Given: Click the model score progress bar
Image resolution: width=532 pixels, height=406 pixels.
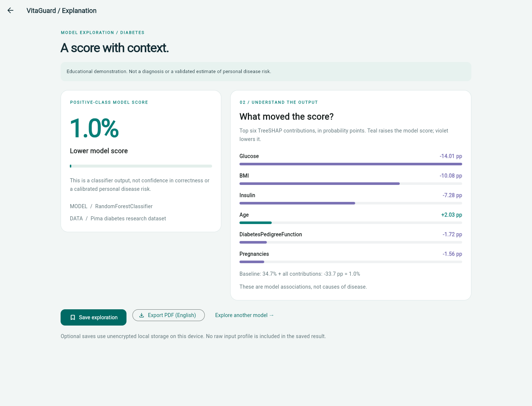Looking at the screenshot, I should [x=141, y=166].
